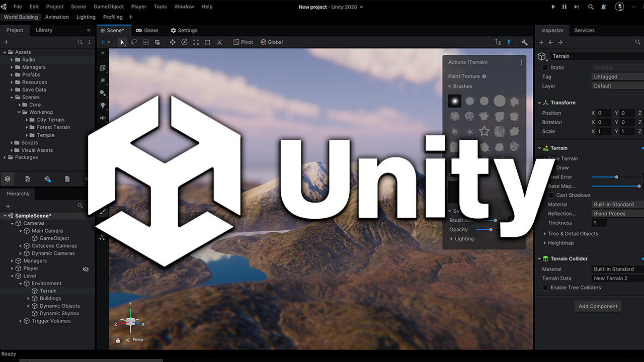644x362 pixels.
Task: Select the Rotate tool in the scene toolbar
Action: tap(184, 42)
